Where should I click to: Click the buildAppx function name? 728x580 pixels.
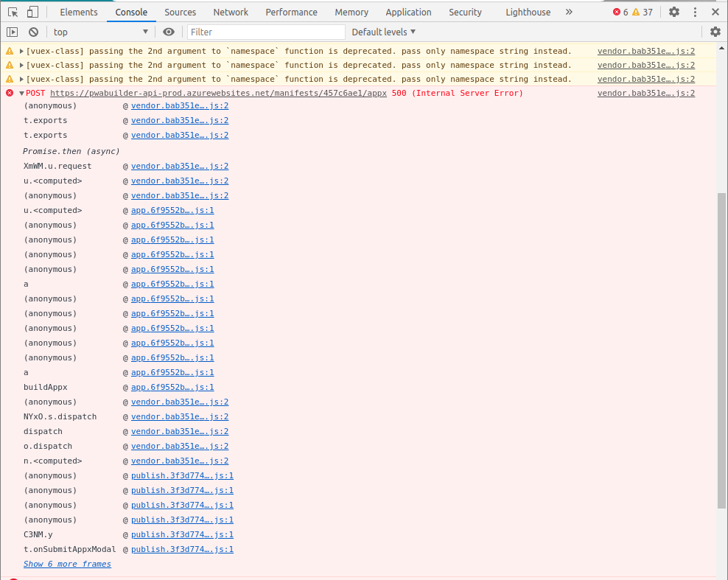(x=46, y=387)
